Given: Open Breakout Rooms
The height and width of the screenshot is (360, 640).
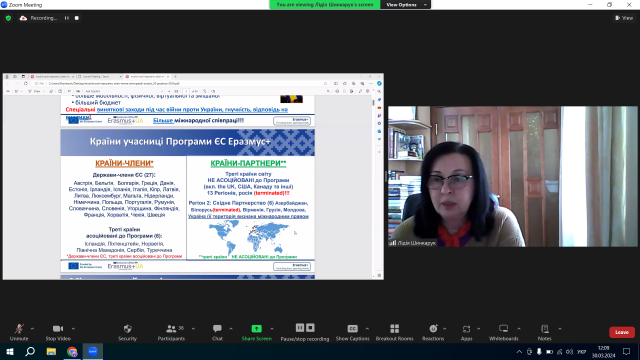Looking at the screenshot, I should tap(394, 329).
